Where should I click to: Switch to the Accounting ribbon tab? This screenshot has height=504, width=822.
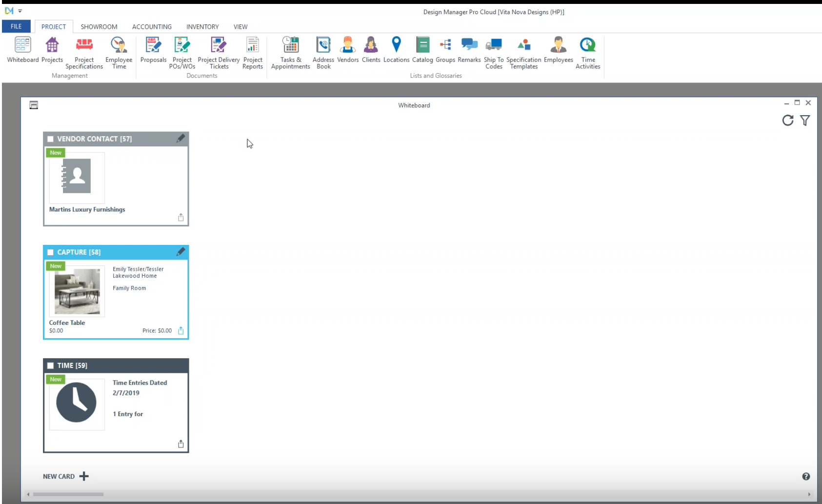(152, 27)
